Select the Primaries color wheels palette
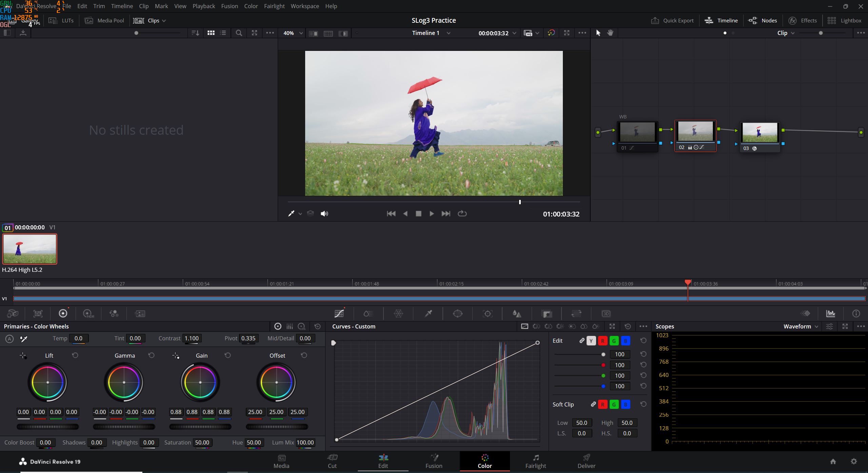Viewport: 868px width, 473px height. click(x=63, y=314)
